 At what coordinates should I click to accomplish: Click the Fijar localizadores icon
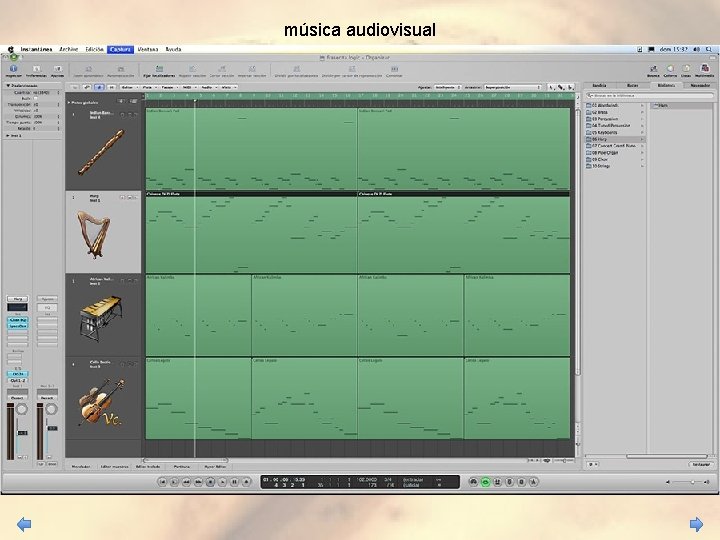tap(159, 69)
